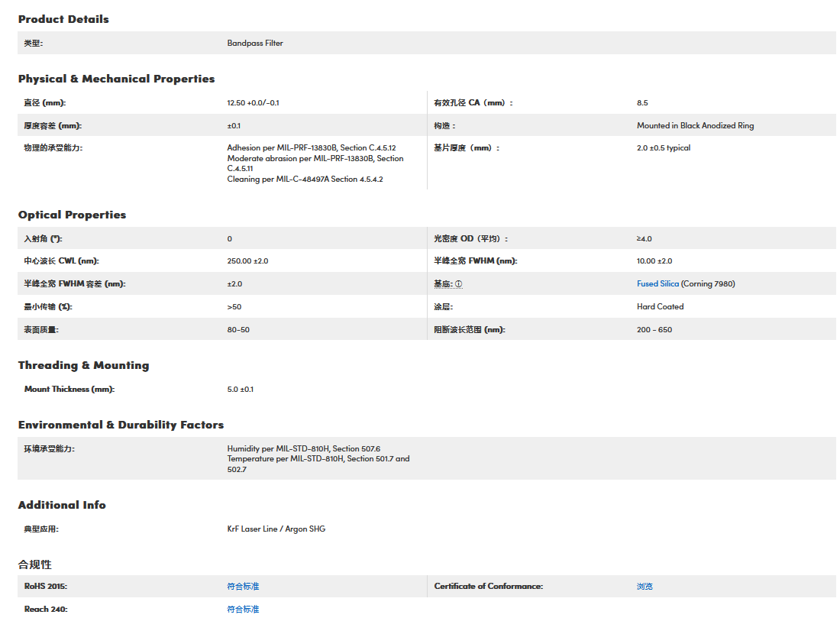Click the 250.00 ±2.0 center wavelength value
This screenshot has width=840, height=634.
coord(247,261)
